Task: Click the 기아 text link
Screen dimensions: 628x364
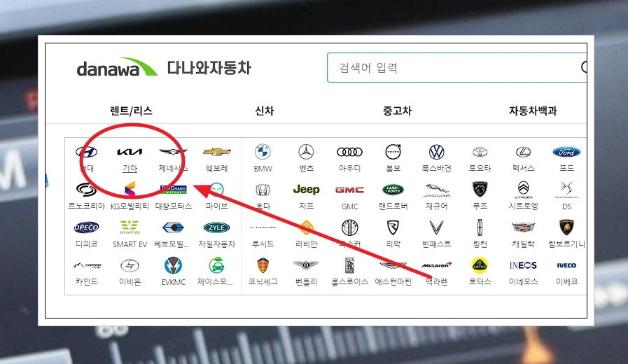Action: (x=130, y=168)
